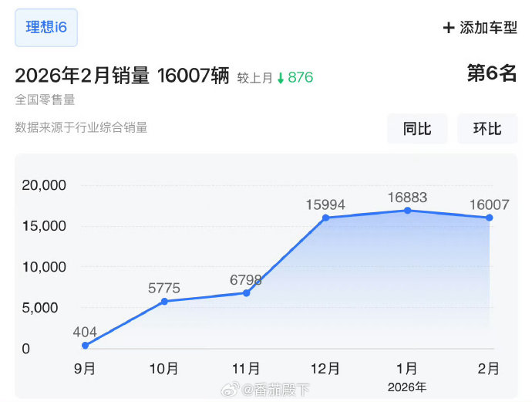Click the 5775 value label

tap(164, 289)
